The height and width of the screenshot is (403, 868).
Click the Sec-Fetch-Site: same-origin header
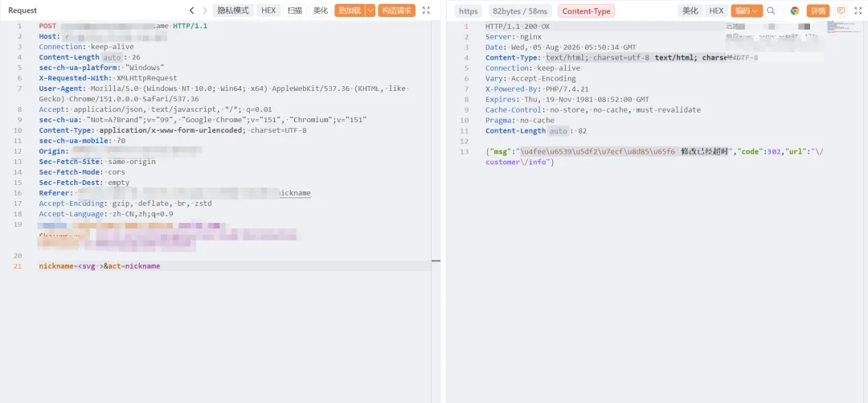click(97, 162)
